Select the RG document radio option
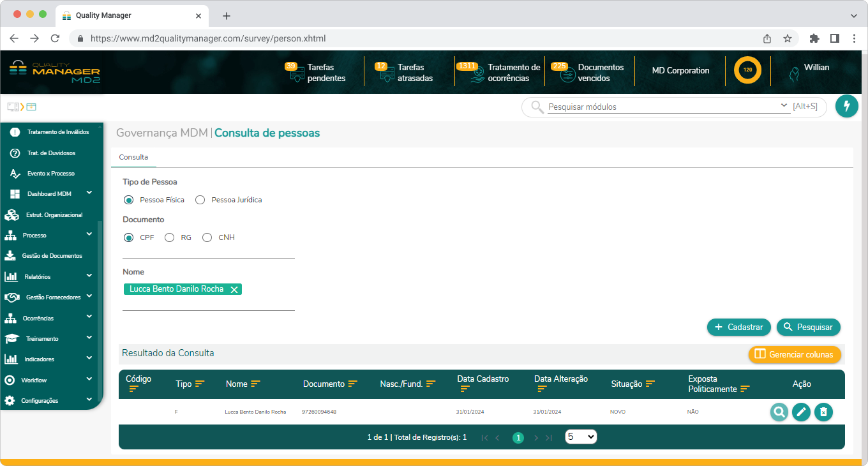The width and height of the screenshot is (868, 466). [x=169, y=237]
